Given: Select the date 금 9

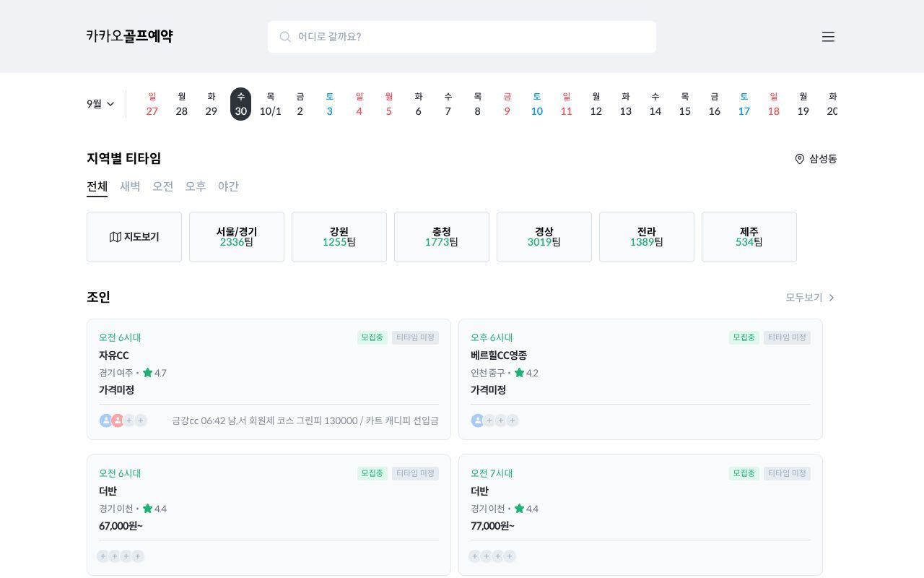Looking at the screenshot, I should [x=507, y=104].
